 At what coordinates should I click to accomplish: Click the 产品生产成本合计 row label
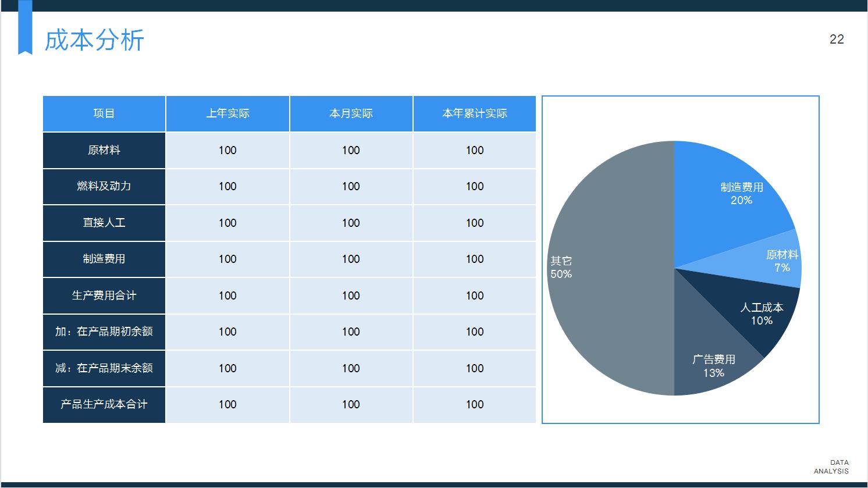click(104, 405)
